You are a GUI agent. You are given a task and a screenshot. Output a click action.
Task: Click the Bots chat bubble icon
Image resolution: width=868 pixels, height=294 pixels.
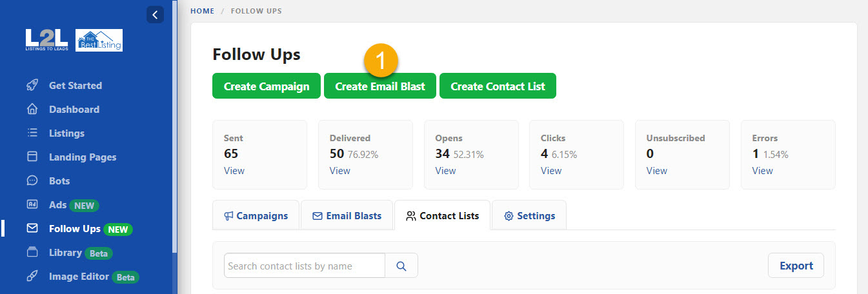coord(32,181)
